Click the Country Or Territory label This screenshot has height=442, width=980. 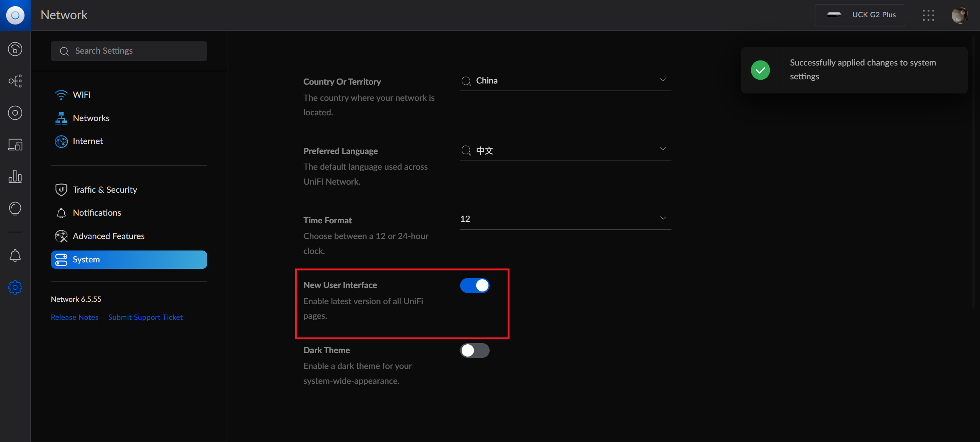click(342, 82)
